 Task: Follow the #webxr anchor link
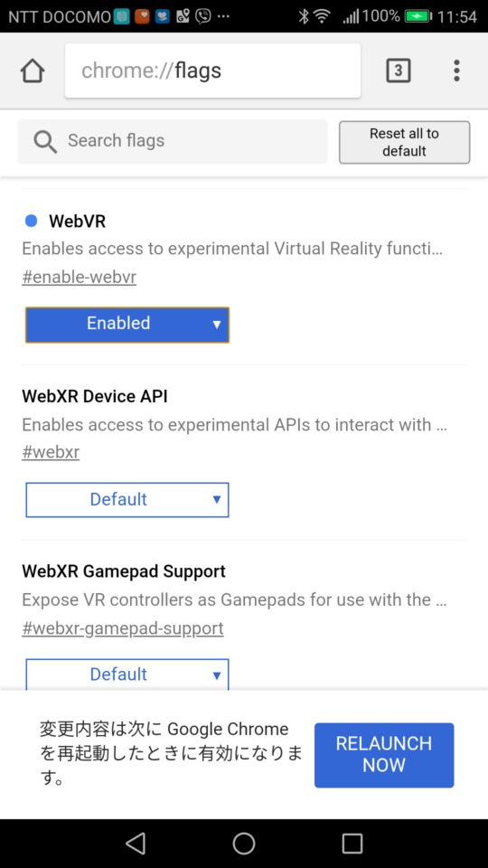click(51, 452)
